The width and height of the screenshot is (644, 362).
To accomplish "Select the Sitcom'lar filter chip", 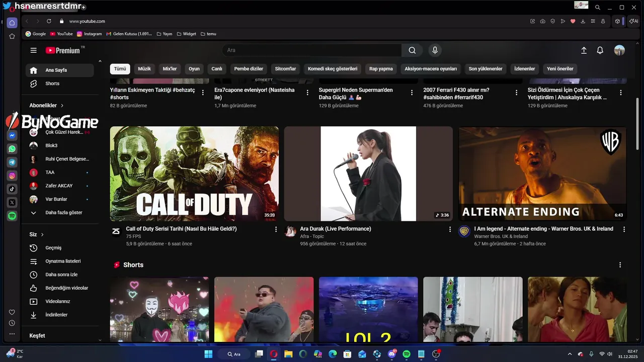I will [285, 69].
